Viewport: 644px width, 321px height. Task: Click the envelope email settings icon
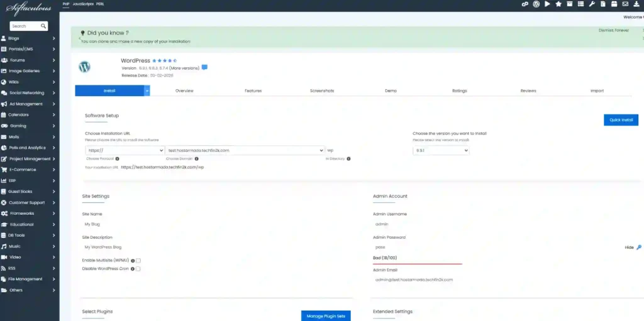pyautogui.click(x=625, y=4)
